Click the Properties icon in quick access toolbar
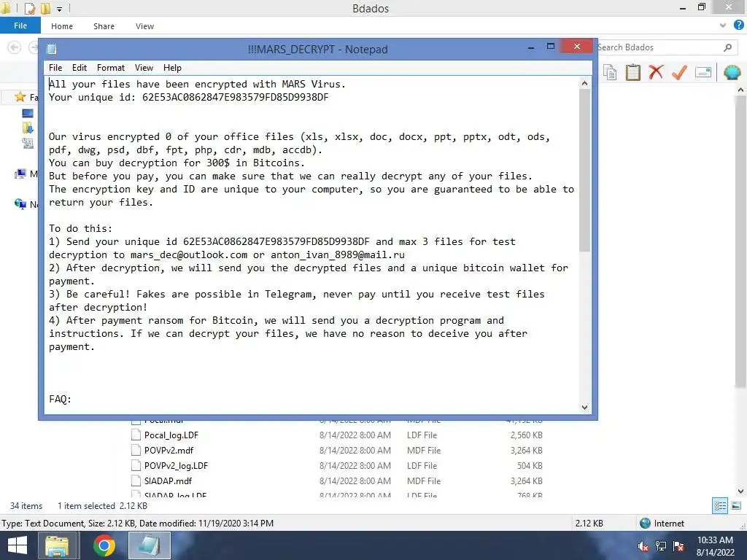747x560 pixels. click(x=29, y=8)
